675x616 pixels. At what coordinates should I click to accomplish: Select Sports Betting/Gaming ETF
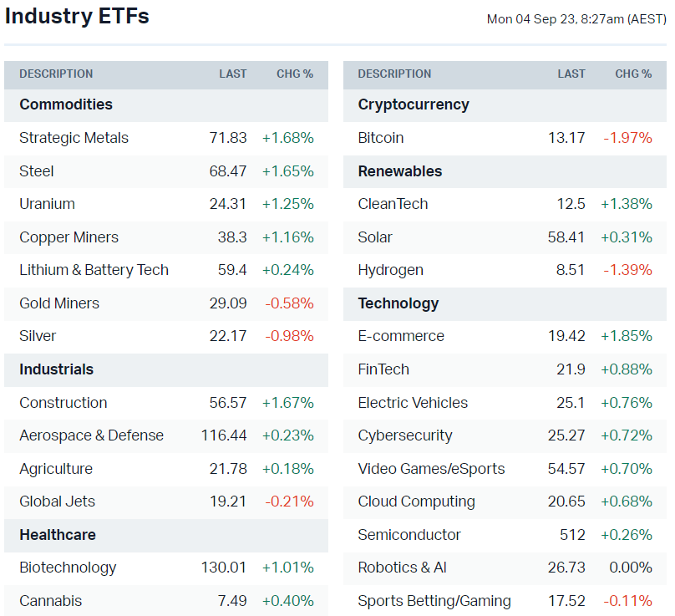tap(434, 601)
